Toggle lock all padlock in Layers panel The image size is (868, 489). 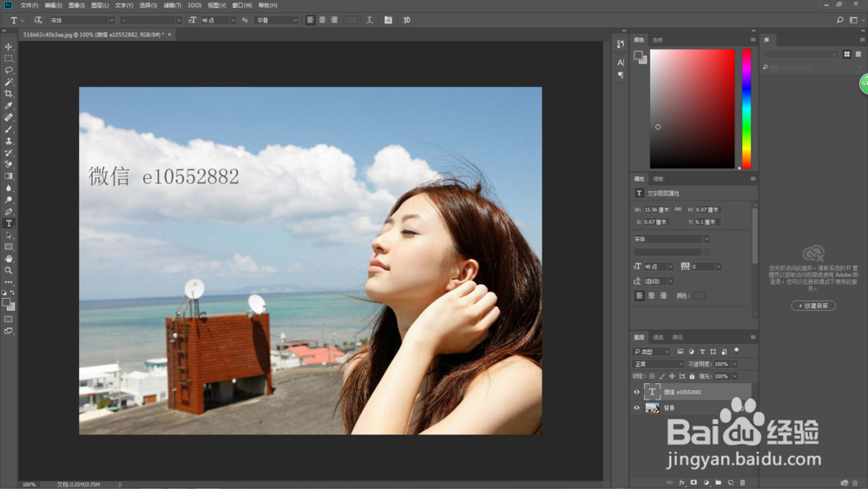692,377
